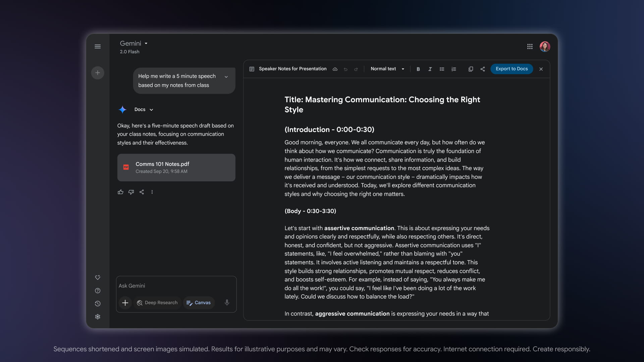Toggle italic formatting in canvas toolbar
Image resolution: width=644 pixels, height=362 pixels.
click(430, 69)
